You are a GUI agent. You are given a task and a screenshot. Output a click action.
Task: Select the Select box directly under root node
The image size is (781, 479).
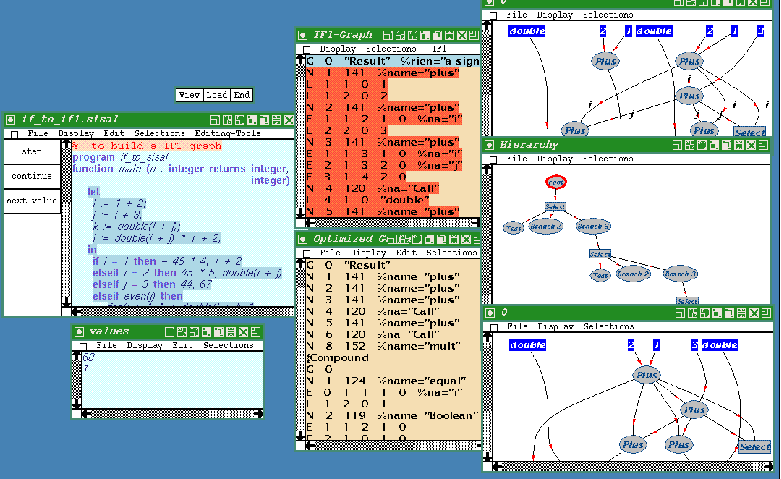pyautogui.click(x=555, y=206)
